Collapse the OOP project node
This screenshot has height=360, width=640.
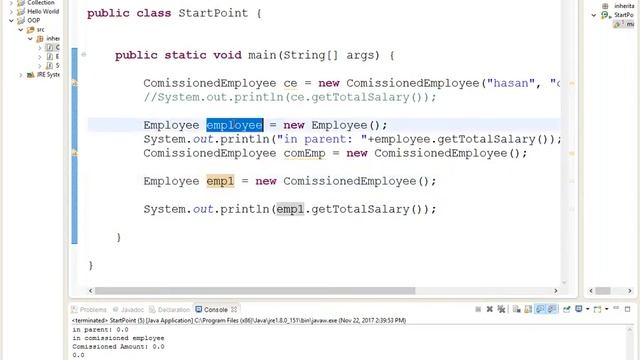(11, 20)
